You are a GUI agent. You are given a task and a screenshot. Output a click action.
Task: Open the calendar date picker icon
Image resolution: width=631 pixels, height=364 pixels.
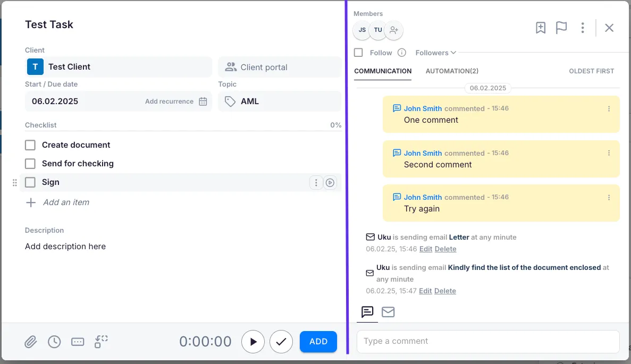203,101
